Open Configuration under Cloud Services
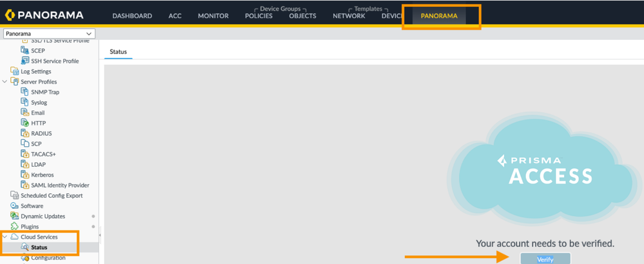This screenshot has height=264, width=644. [x=48, y=258]
